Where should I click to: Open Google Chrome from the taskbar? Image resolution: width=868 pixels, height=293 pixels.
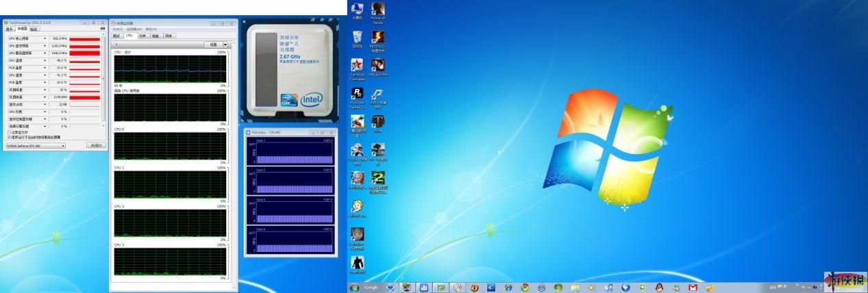524,288
